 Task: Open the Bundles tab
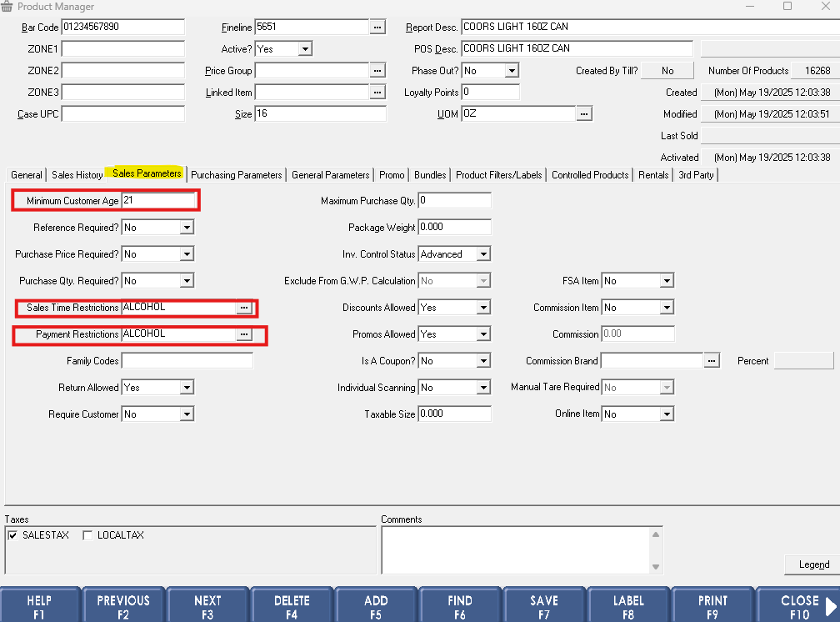(x=430, y=175)
